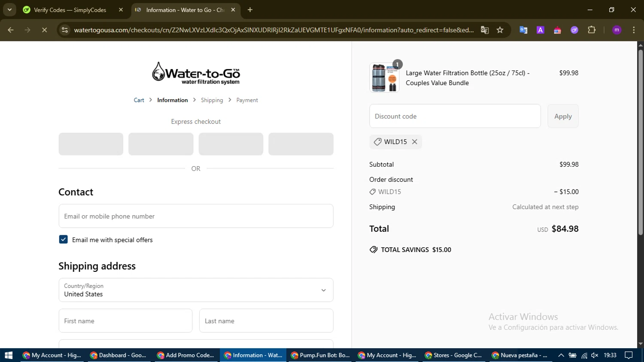Click the First name field

point(125,321)
